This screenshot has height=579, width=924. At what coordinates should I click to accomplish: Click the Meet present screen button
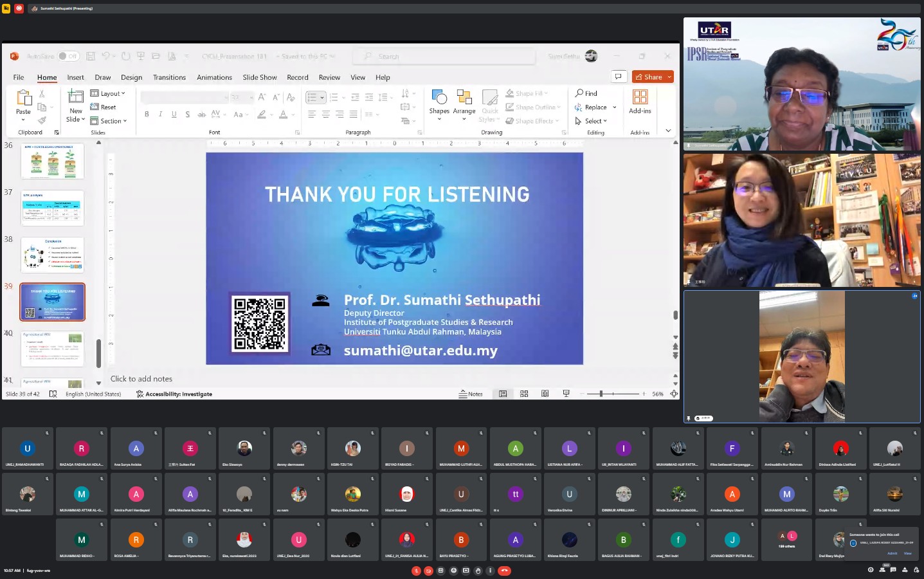(466, 571)
